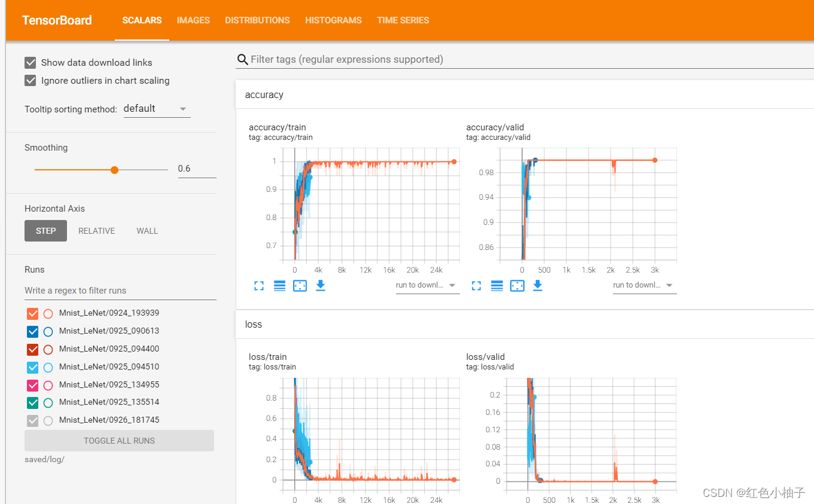This screenshot has height=504, width=814.
Task: Uncheck run Mnist_LeNet/0925_094510
Action: [x=33, y=367]
